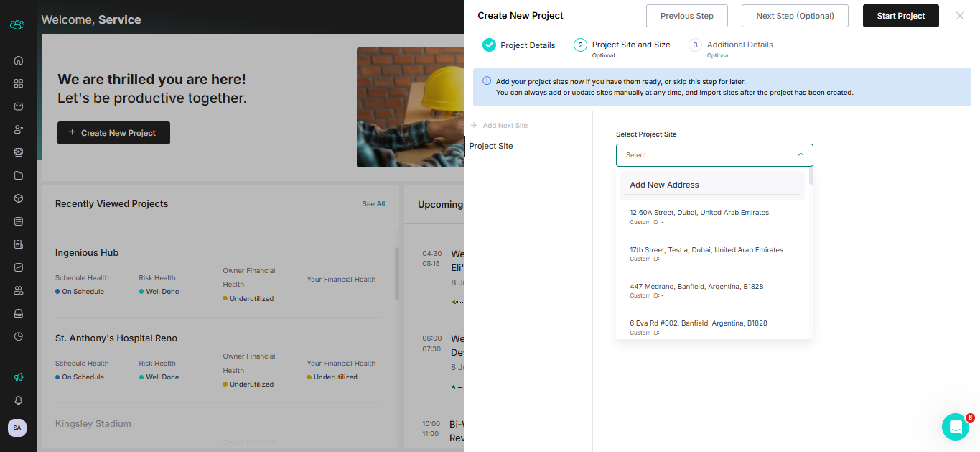Click the user-assign icon in sidebar
This screenshot has width=980, height=452.
coord(19,129)
